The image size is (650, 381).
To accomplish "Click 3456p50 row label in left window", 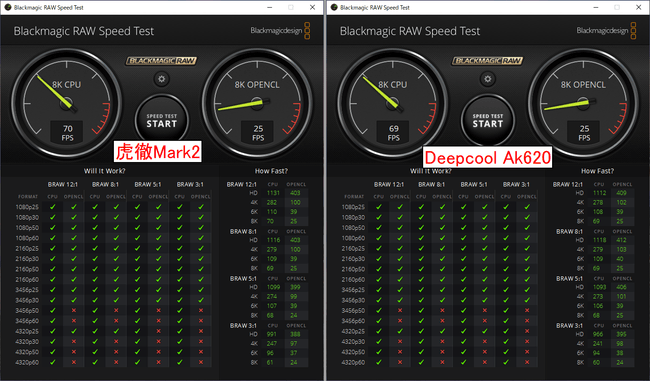I will point(27,311).
